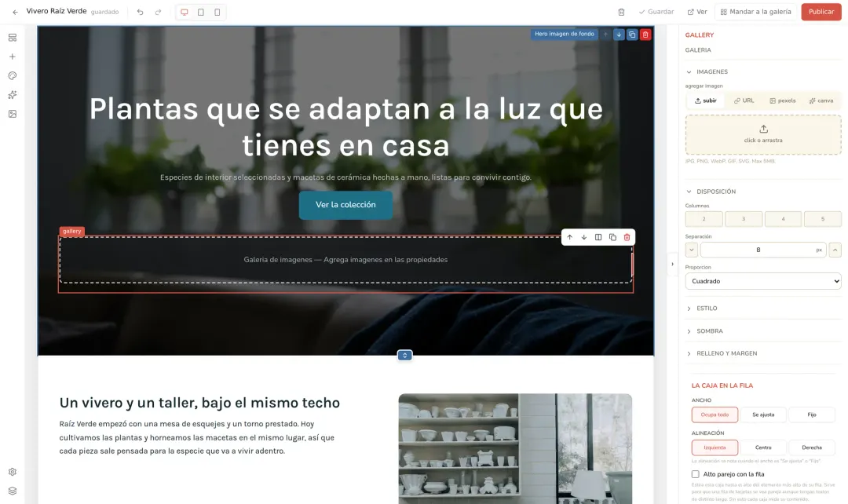Screen dimensions: 848x504
Task: Click the red gallery tag label
Action: [x=72, y=232]
